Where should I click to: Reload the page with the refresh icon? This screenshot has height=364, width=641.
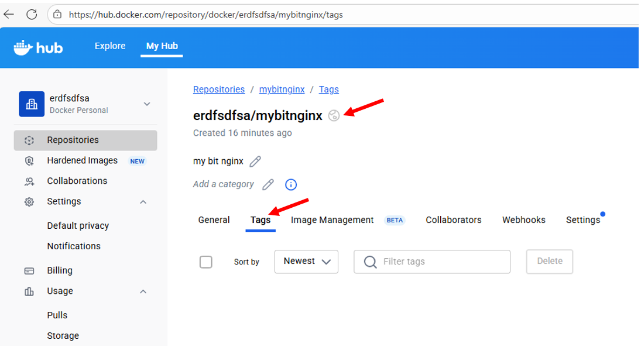click(x=32, y=14)
